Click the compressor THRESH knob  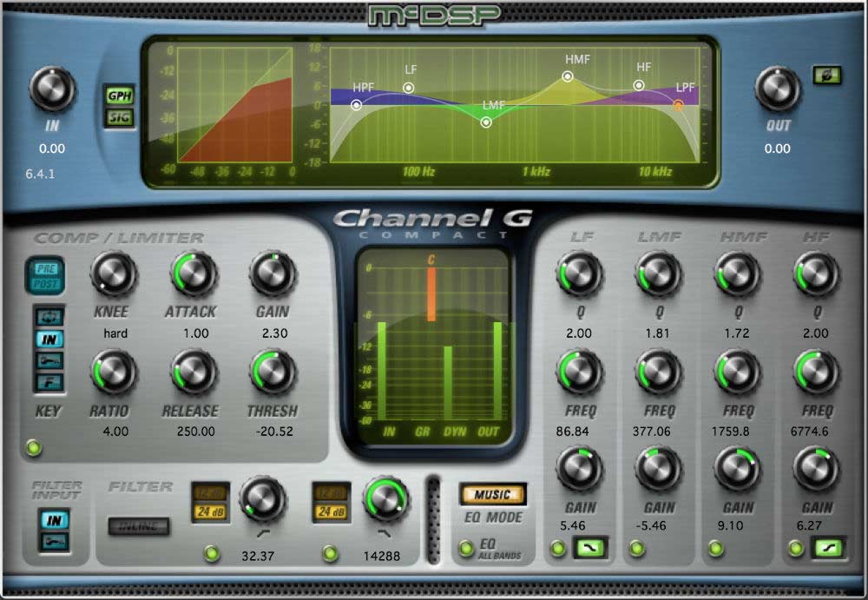tap(273, 373)
